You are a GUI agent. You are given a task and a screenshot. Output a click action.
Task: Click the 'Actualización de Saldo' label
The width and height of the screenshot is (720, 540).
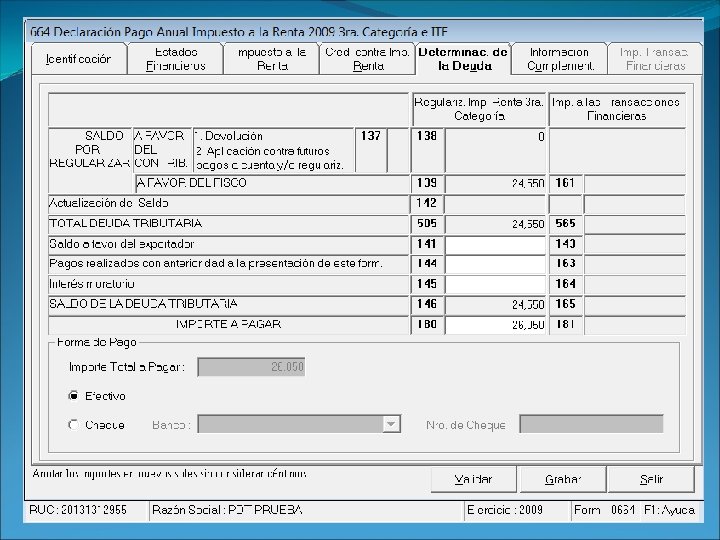tap(109, 203)
